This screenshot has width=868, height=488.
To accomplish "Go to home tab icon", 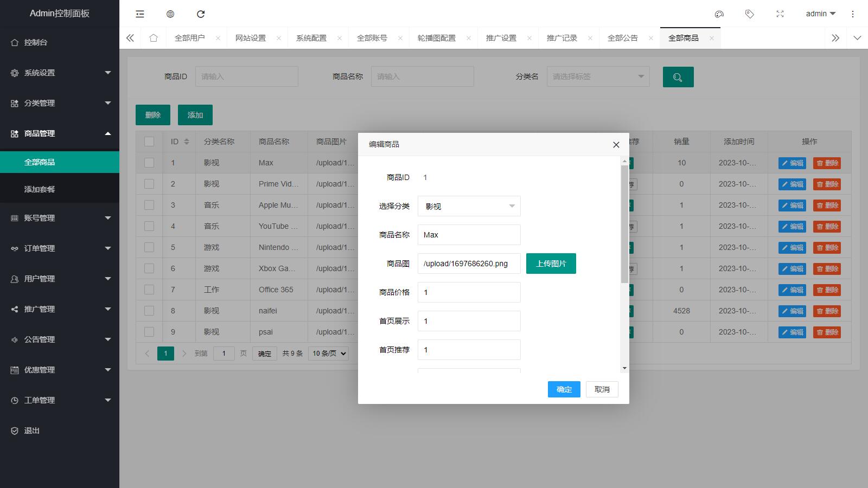I will click(154, 38).
